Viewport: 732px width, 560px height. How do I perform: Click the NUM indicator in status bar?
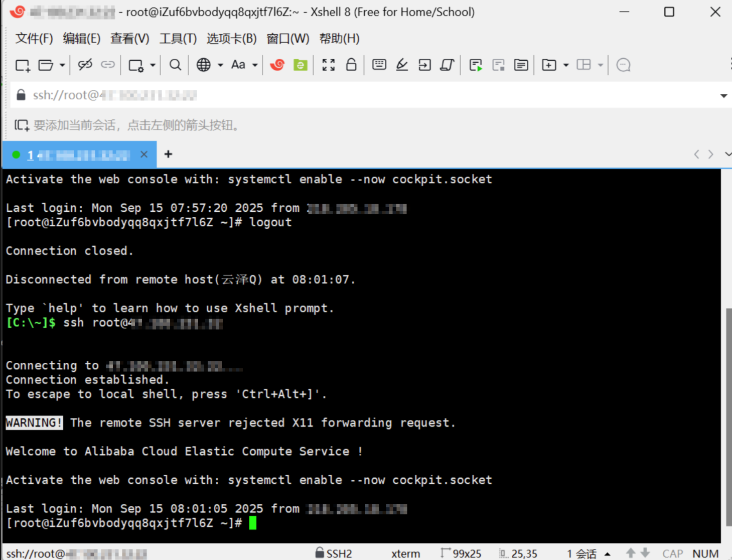coord(705,554)
